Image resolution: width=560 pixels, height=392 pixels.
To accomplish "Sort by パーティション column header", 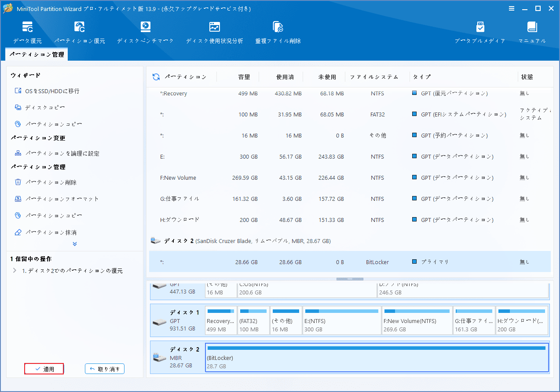I will tap(185, 77).
